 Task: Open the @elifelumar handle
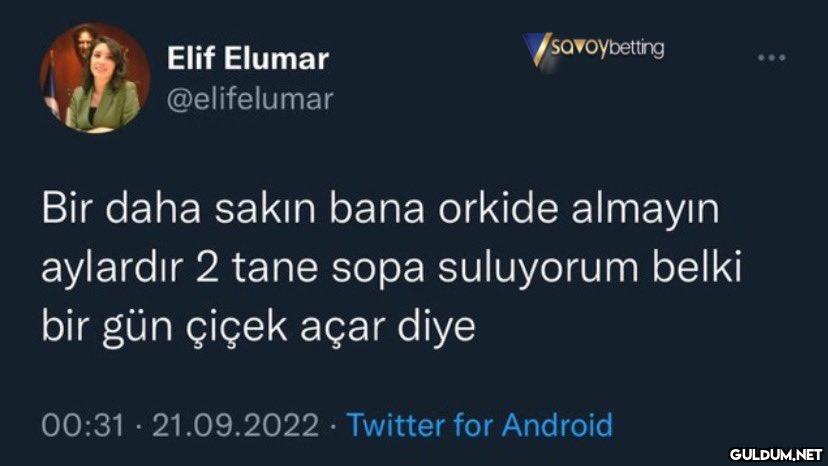250,100
